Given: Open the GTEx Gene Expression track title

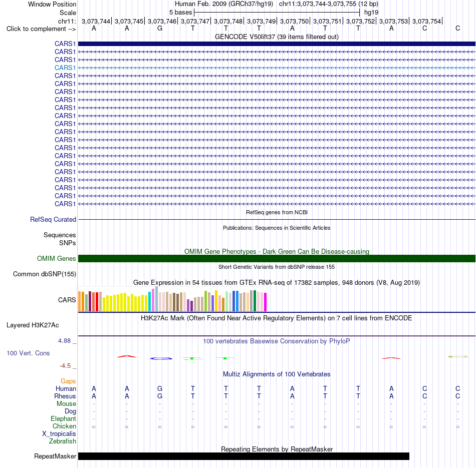Looking at the screenshot, I should coord(277,282).
